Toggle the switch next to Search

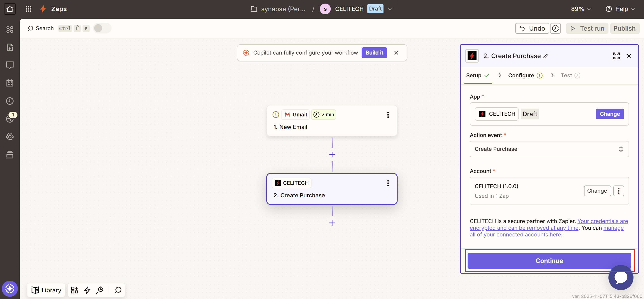coord(102,28)
